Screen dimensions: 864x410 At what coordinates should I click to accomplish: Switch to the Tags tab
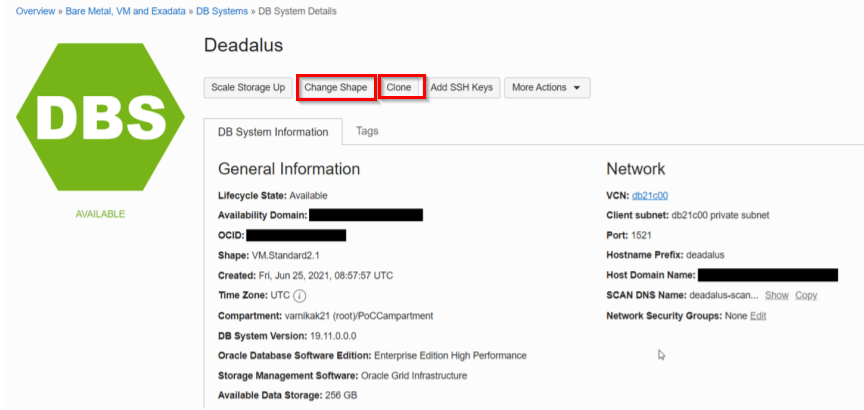(x=367, y=131)
